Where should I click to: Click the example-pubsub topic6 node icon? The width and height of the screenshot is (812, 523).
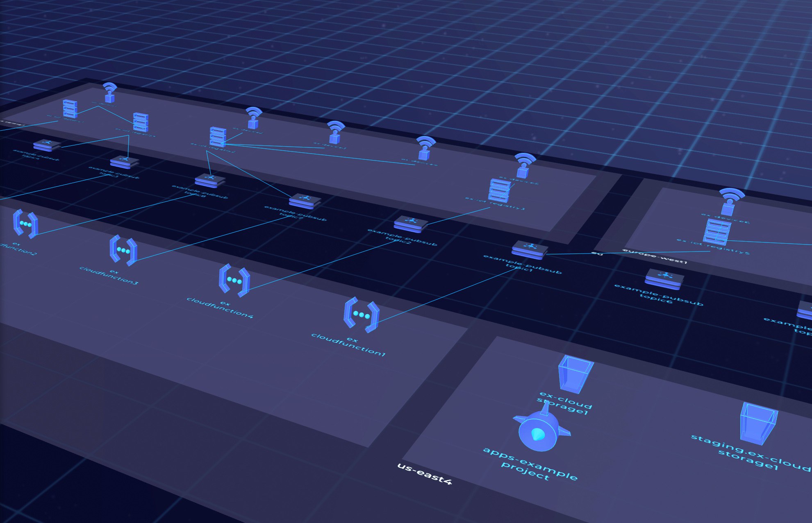pyautogui.click(x=664, y=278)
